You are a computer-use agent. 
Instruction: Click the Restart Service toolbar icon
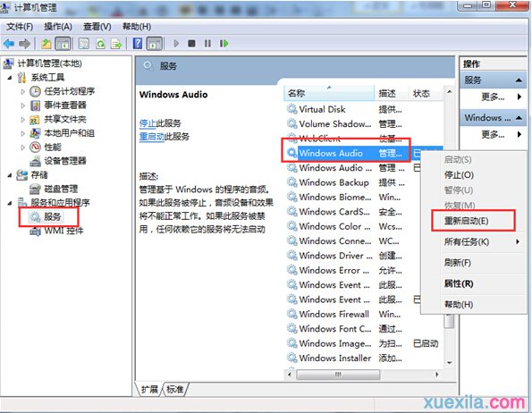(224, 44)
